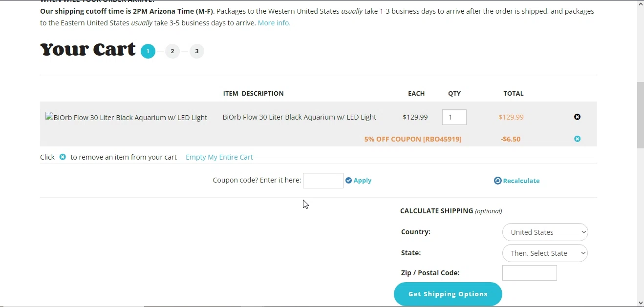Click the BiOrb Flow 30 Liter item description text

click(x=299, y=117)
